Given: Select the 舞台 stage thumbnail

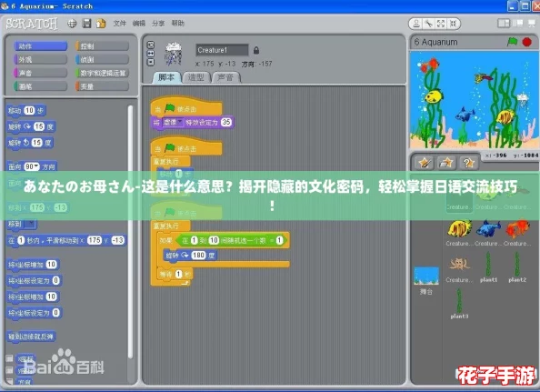Looking at the screenshot, I should [426, 276].
